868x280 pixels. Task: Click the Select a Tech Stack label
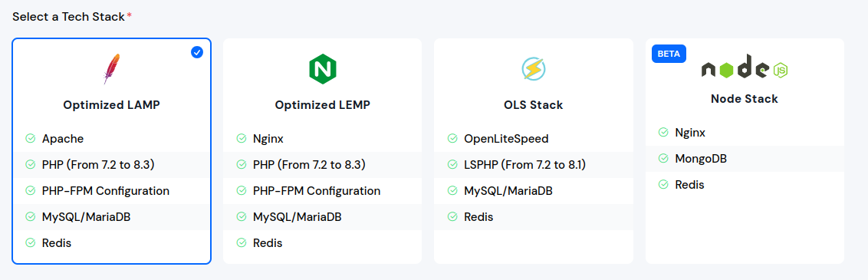[69, 17]
